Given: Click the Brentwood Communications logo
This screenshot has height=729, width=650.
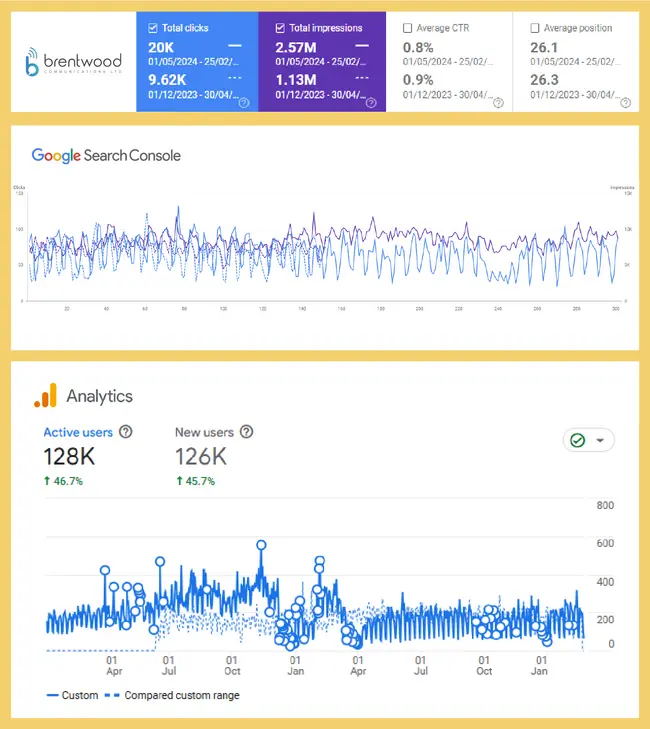Looking at the screenshot, I should point(73,62).
